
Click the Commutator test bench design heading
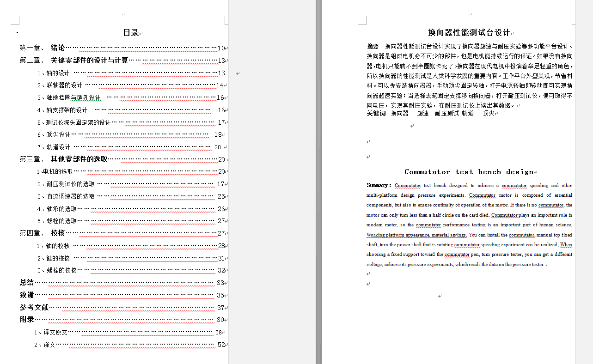click(x=469, y=172)
